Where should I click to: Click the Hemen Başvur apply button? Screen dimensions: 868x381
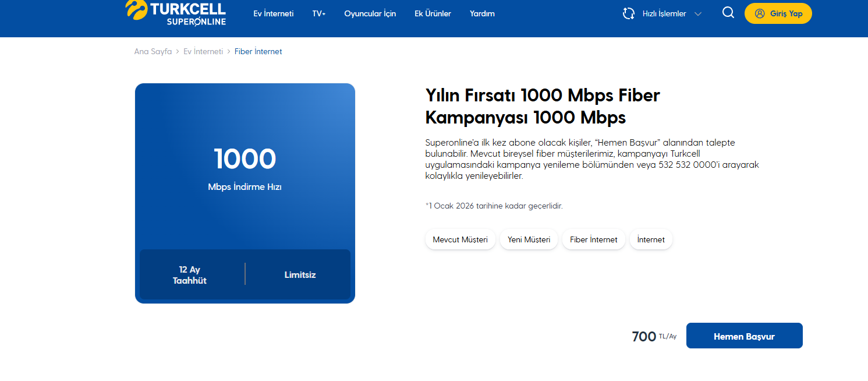745,336
